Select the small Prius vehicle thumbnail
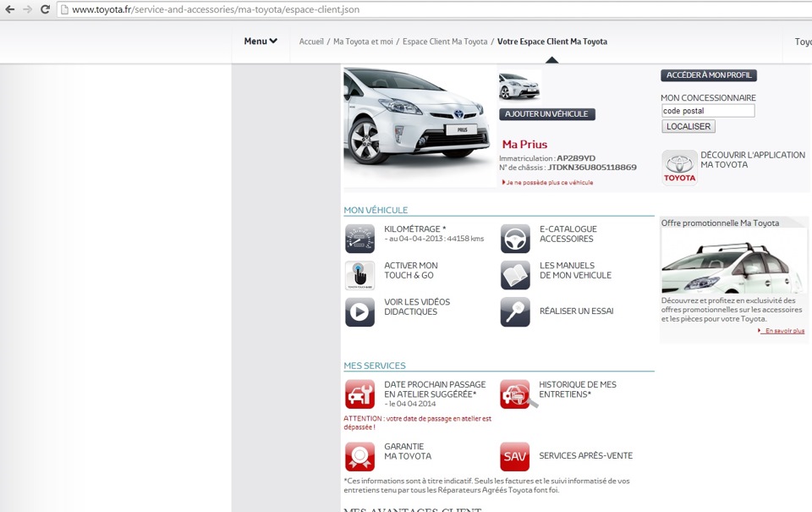 click(519, 85)
